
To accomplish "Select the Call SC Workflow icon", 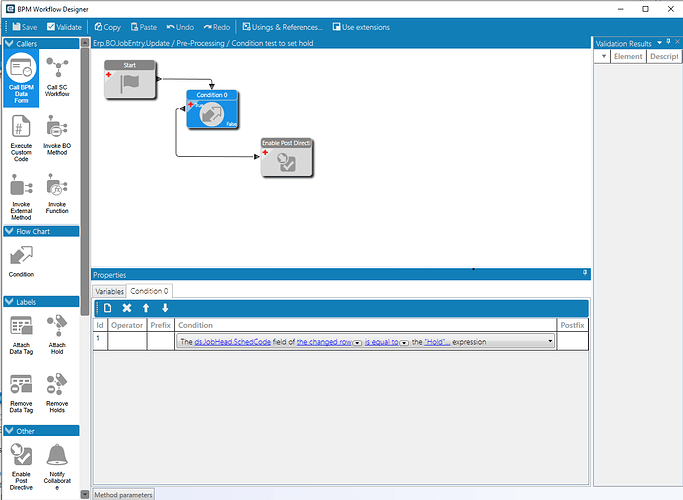I will (57, 76).
